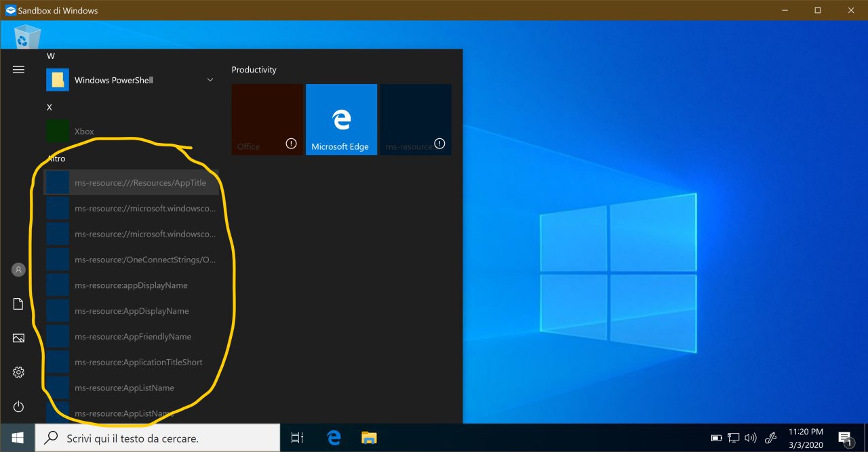868x452 pixels.
Task: Open network status tray icon
Action: click(733, 438)
